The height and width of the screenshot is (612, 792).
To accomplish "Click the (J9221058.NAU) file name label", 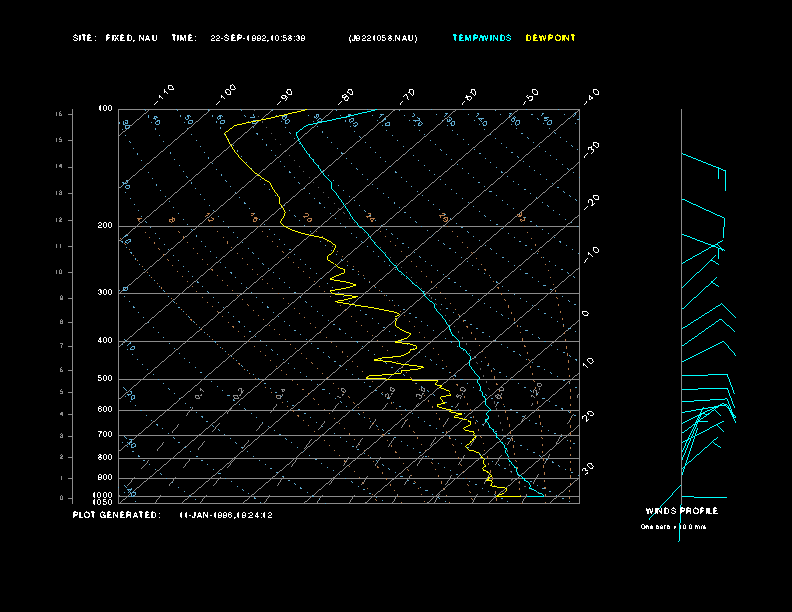I will (383, 38).
